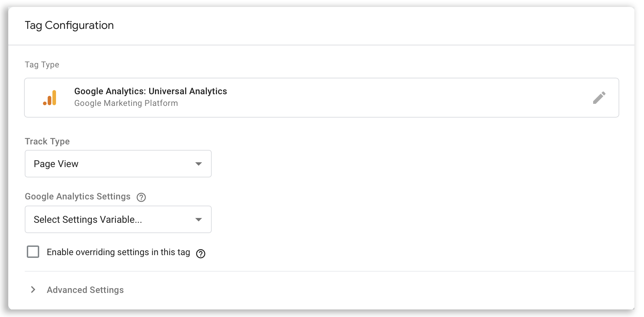644x317 pixels.
Task: Click the pencil edit icon for Tag Type
Action: pos(599,98)
